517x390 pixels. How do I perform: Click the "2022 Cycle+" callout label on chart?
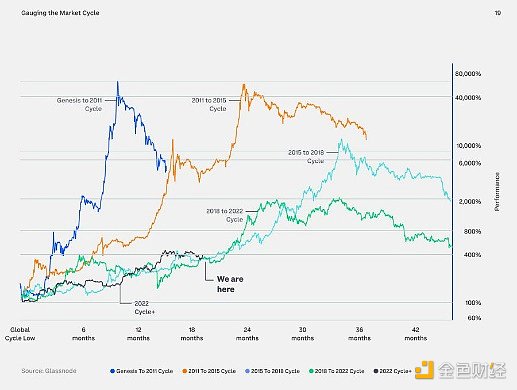(x=145, y=307)
